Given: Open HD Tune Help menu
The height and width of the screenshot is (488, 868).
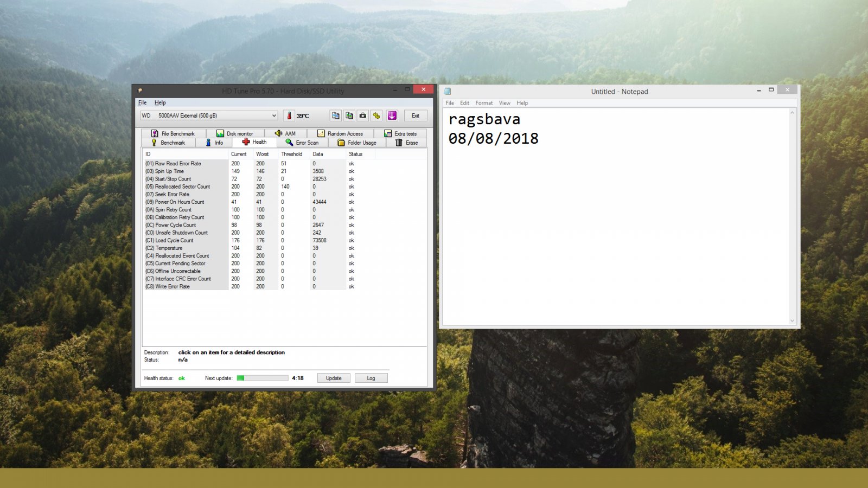Looking at the screenshot, I should pos(160,102).
